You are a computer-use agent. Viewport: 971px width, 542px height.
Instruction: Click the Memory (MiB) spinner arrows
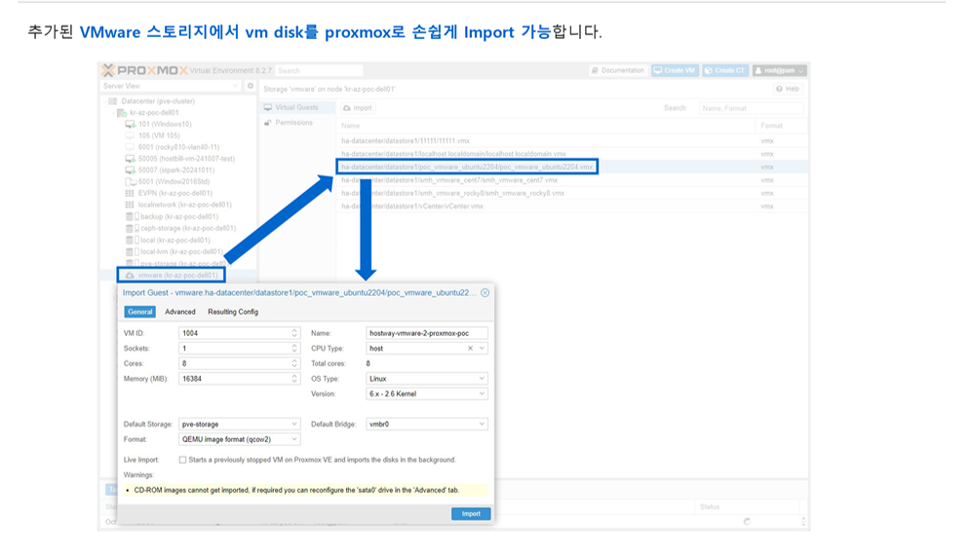(295, 378)
